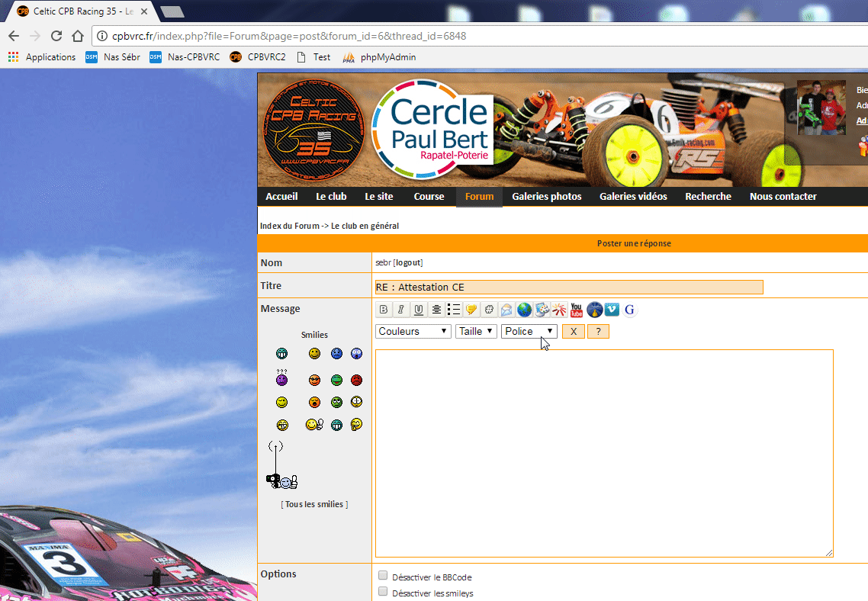
Task: Click the Google search icon in toolbar
Action: click(629, 310)
